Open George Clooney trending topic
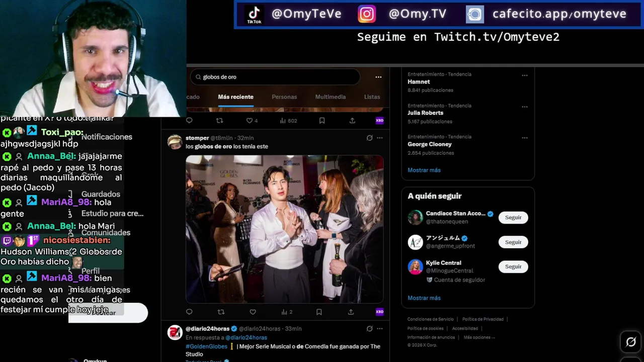644x362 pixels. pos(430,144)
